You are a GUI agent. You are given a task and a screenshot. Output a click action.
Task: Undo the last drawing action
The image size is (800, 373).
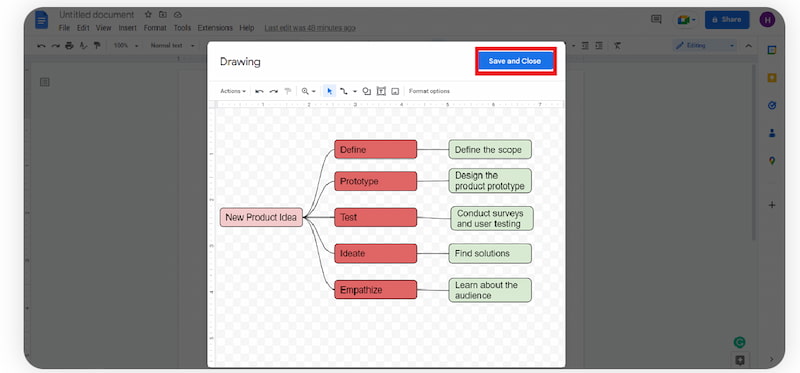coord(259,91)
